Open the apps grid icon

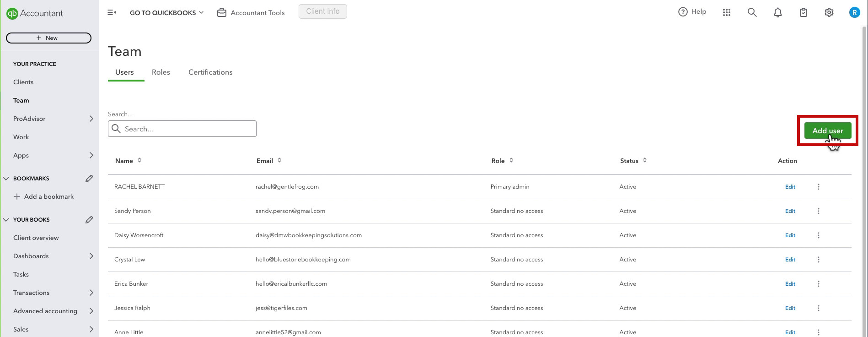pyautogui.click(x=727, y=12)
